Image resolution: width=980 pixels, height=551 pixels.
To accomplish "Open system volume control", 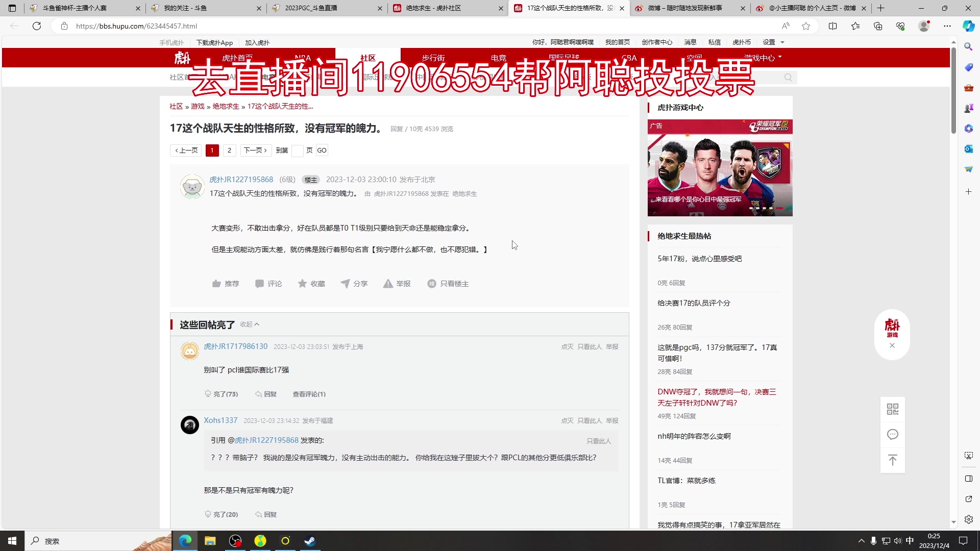I will (x=897, y=541).
